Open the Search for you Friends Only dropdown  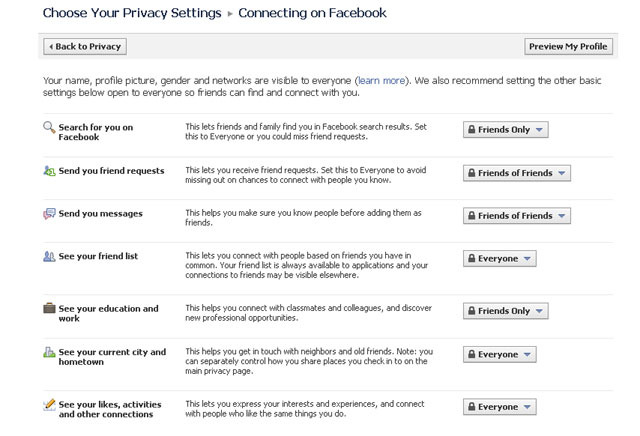click(x=505, y=130)
